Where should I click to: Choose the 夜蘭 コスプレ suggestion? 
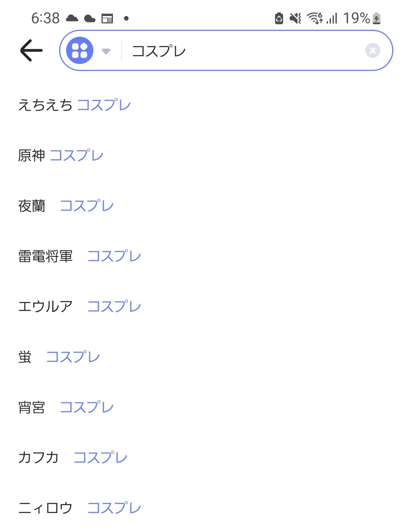point(66,206)
